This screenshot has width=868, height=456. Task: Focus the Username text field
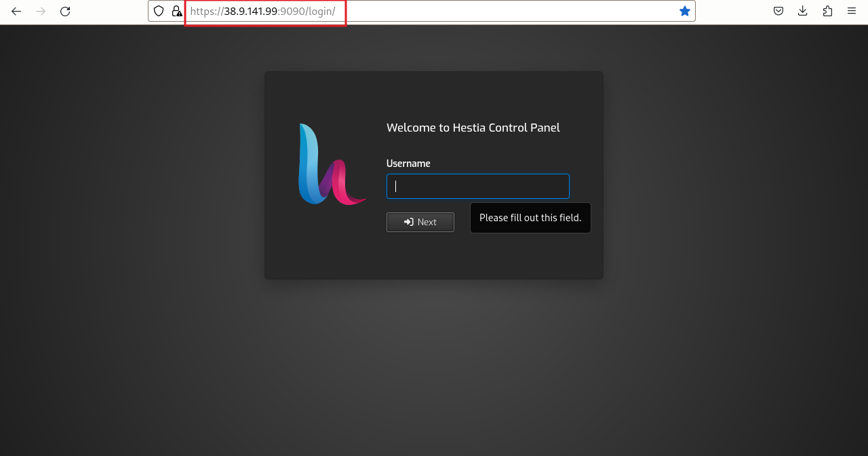coord(477,187)
